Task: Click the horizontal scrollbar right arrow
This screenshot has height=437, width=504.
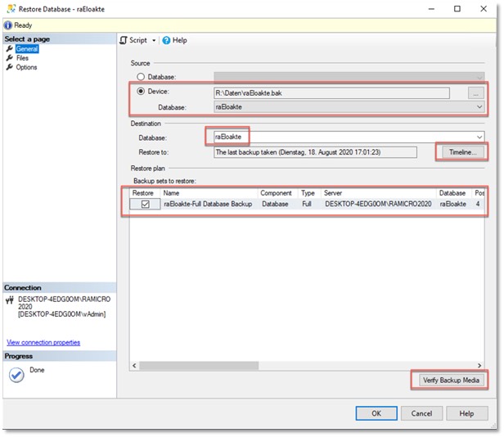Action: (479, 366)
